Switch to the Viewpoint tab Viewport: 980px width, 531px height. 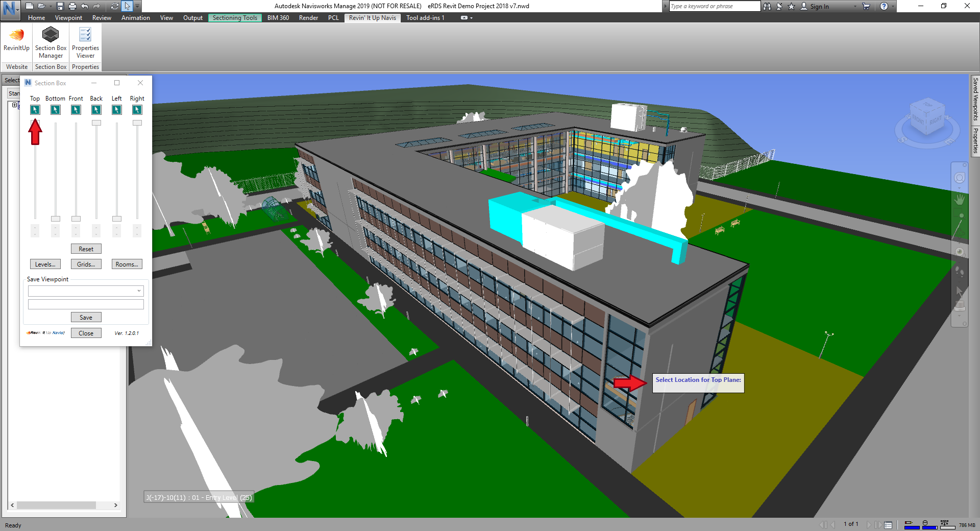pos(68,18)
